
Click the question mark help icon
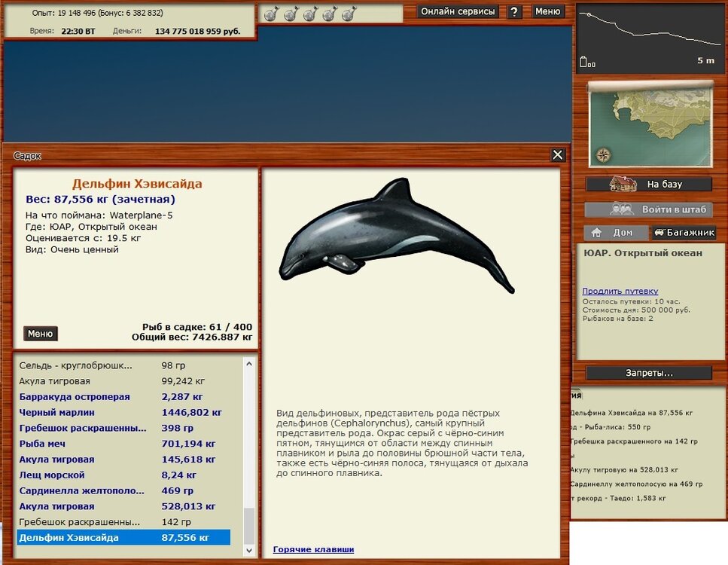pyautogui.click(x=515, y=11)
